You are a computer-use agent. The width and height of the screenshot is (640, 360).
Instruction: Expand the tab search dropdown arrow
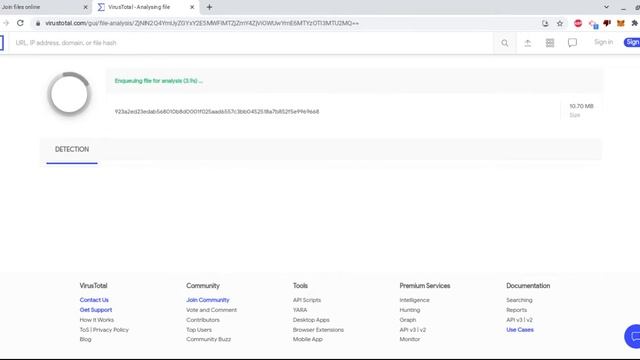click(x=607, y=7)
